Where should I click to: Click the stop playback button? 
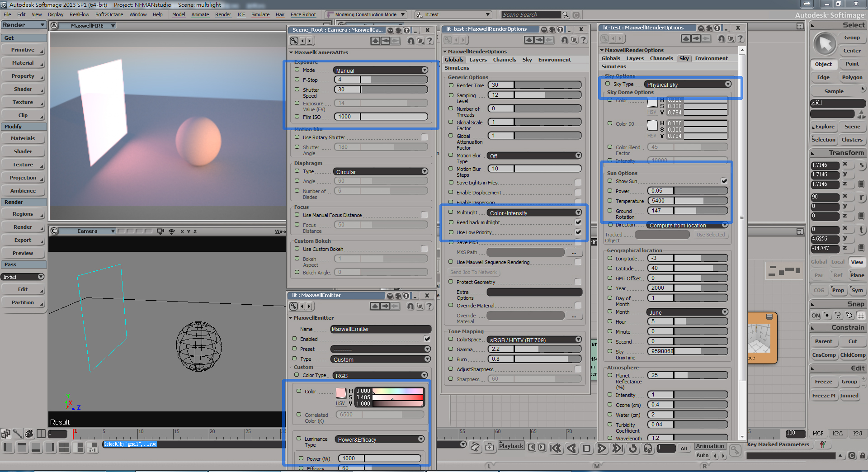pos(586,448)
